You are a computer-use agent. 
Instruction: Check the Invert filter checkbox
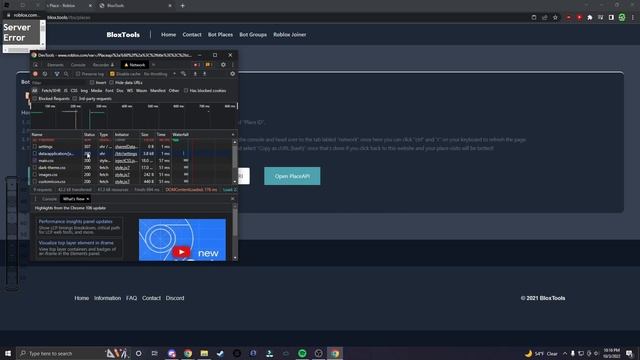pos(92,82)
